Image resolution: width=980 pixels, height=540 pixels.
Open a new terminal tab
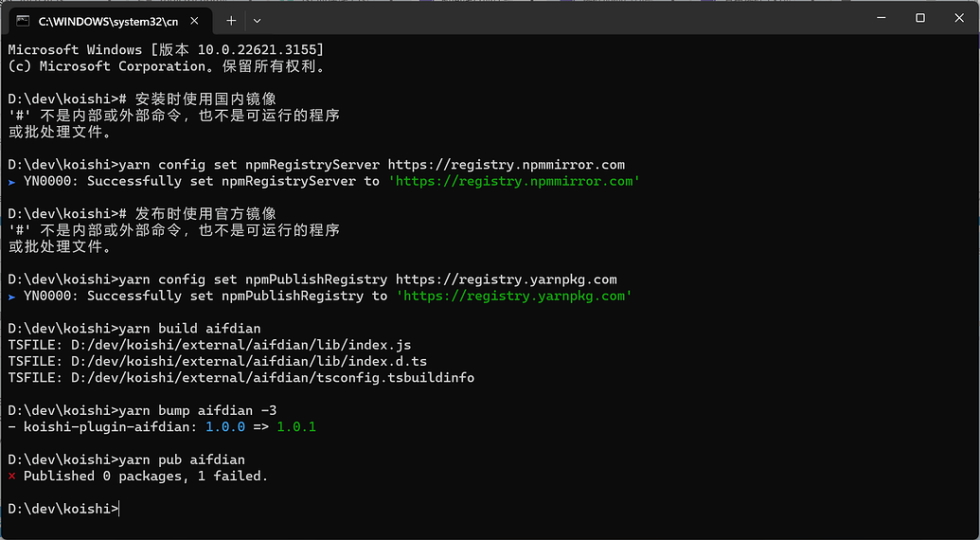coord(232,19)
